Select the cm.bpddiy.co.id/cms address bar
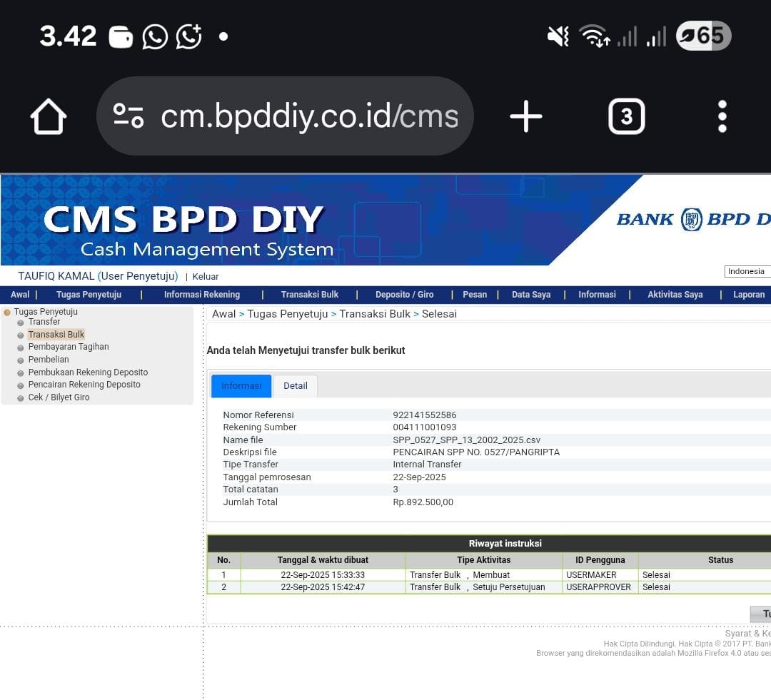This screenshot has height=700, width=771. 285,116
